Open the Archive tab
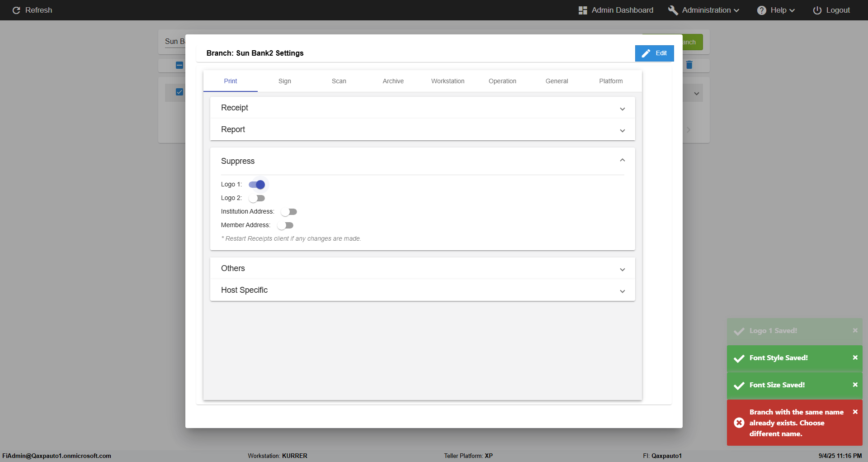Image resolution: width=868 pixels, height=462 pixels. (393, 81)
